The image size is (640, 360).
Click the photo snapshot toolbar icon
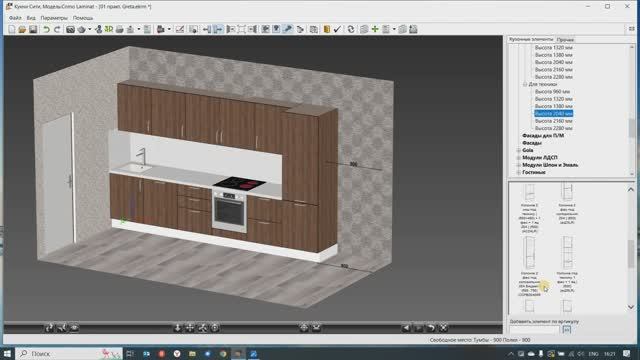[70, 29]
